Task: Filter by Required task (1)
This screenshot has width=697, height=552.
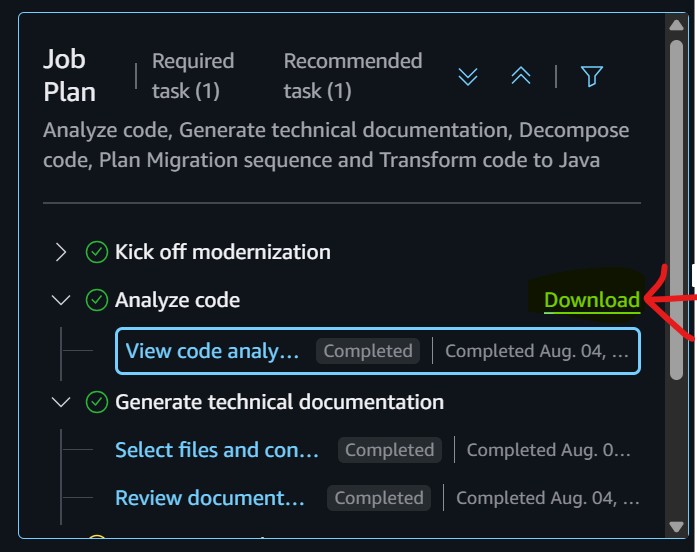Action: [x=193, y=76]
